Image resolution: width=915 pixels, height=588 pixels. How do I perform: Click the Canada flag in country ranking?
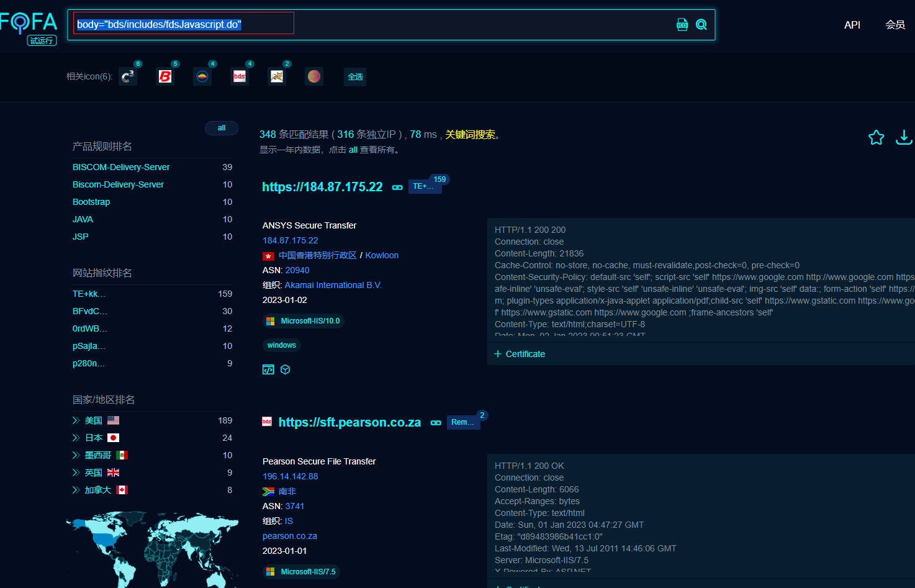pyautogui.click(x=122, y=490)
